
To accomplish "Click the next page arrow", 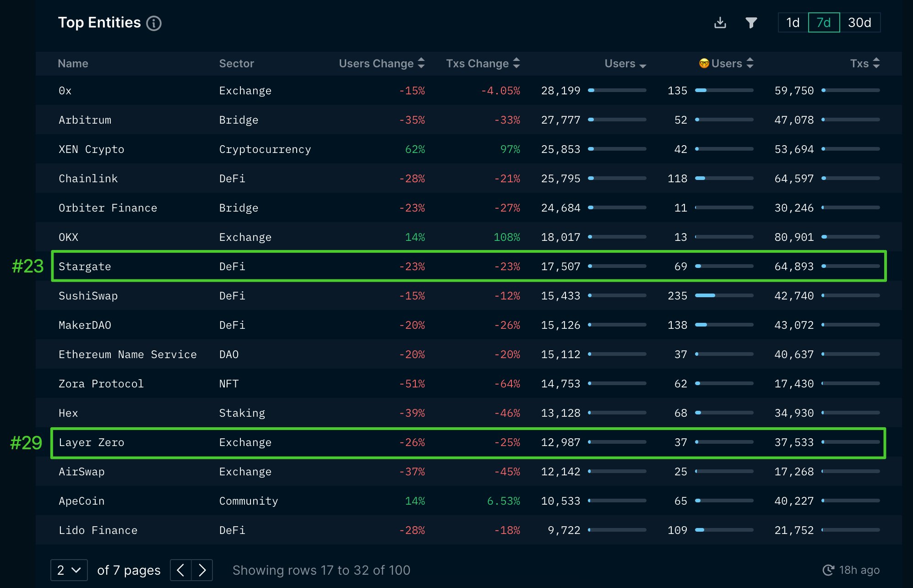I will (x=202, y=570).
